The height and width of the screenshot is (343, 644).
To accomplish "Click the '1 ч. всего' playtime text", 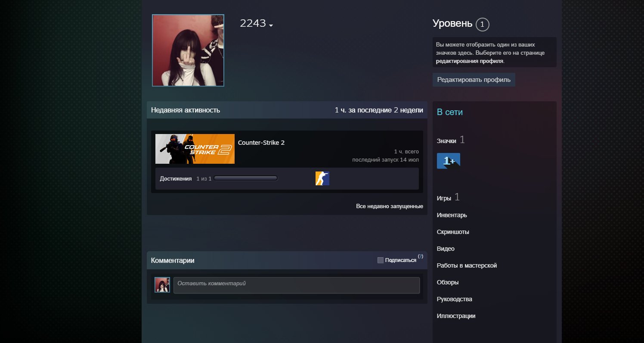I will (x=406, y=152).
